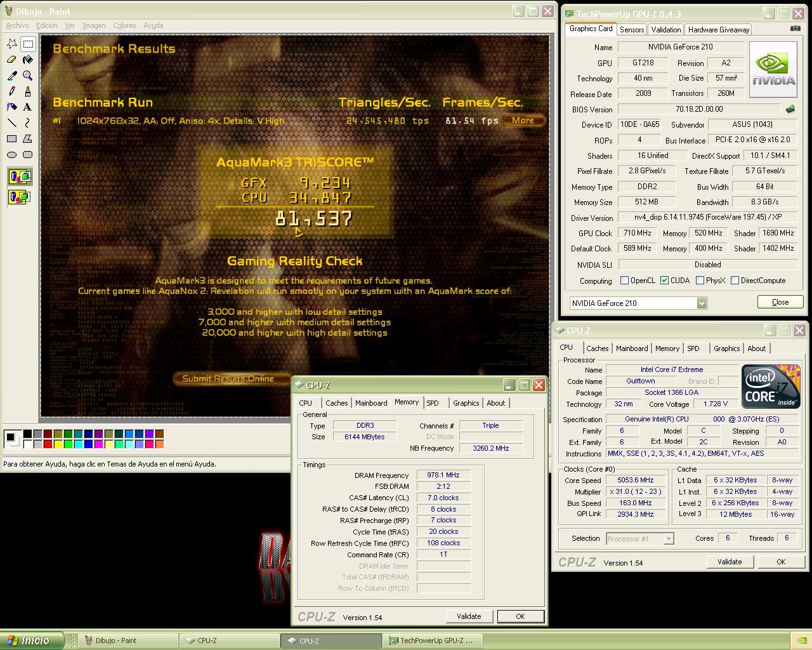Choose the Fill with color bucket tool
This screenshot has width=812, height=650.
click(x=28, y=60)
